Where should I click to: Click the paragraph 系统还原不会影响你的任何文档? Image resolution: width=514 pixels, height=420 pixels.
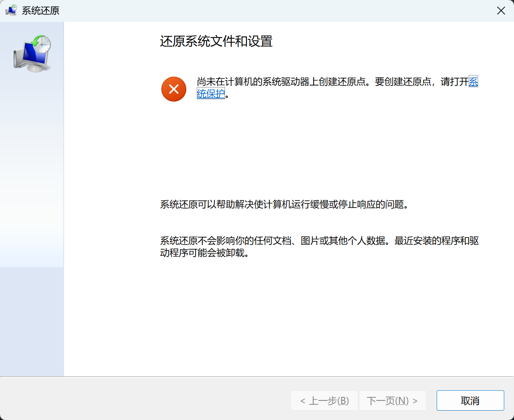(319, 247)
